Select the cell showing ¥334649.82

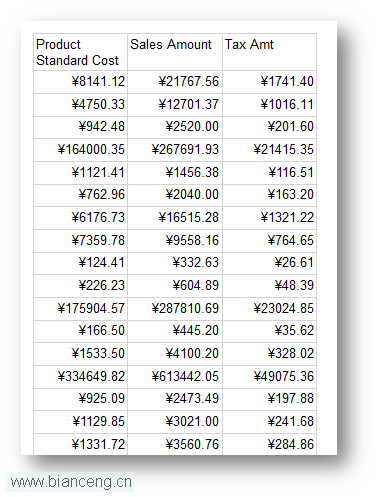coord(80,377)
